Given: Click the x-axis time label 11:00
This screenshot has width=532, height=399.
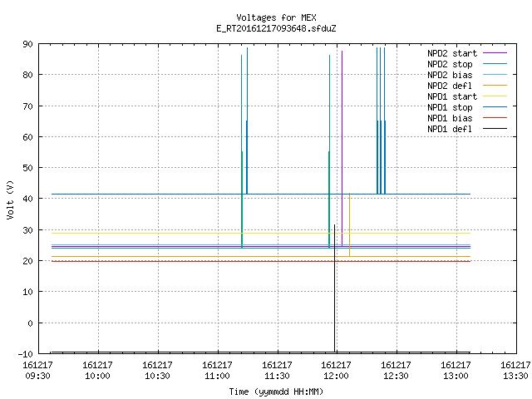Looking at the screenshot, I should tap(217, 376).
